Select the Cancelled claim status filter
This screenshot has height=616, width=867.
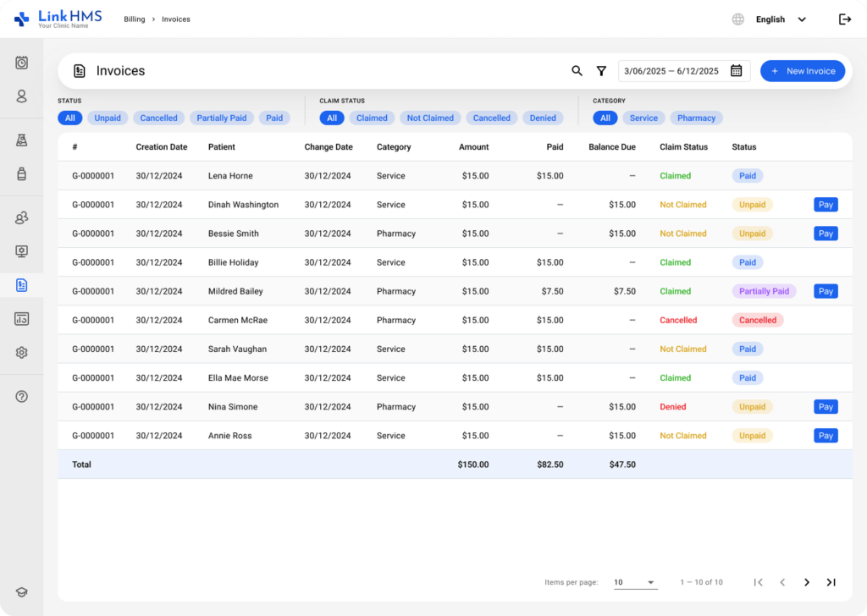[x=492, y=118]
